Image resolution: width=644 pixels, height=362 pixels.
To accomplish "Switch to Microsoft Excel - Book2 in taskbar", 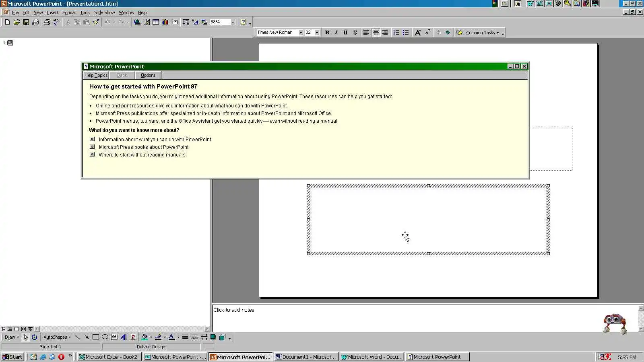I will [x=109, y=357].
